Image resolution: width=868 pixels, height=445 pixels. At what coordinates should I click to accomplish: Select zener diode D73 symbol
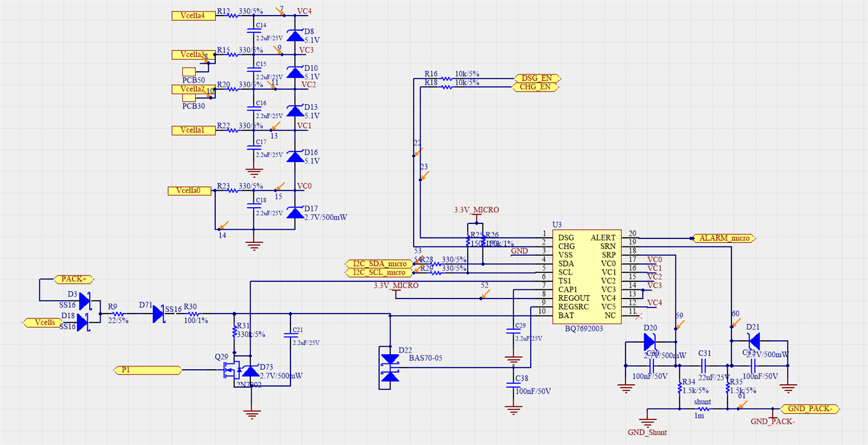tap(250, 370)
